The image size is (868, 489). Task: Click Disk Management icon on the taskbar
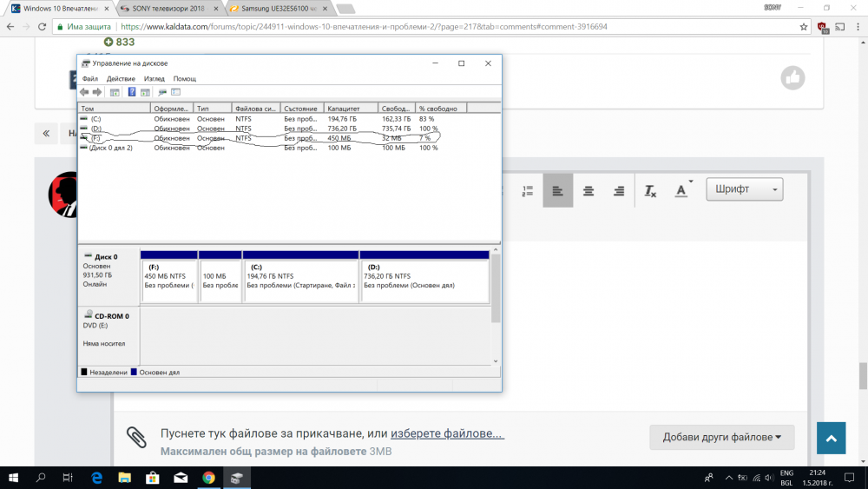[x=236, y=478]
